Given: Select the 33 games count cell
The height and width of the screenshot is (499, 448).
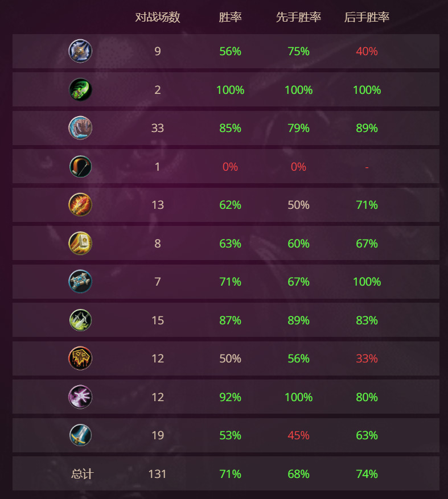Looking at the screenshot, I should (x=158, y=128).
